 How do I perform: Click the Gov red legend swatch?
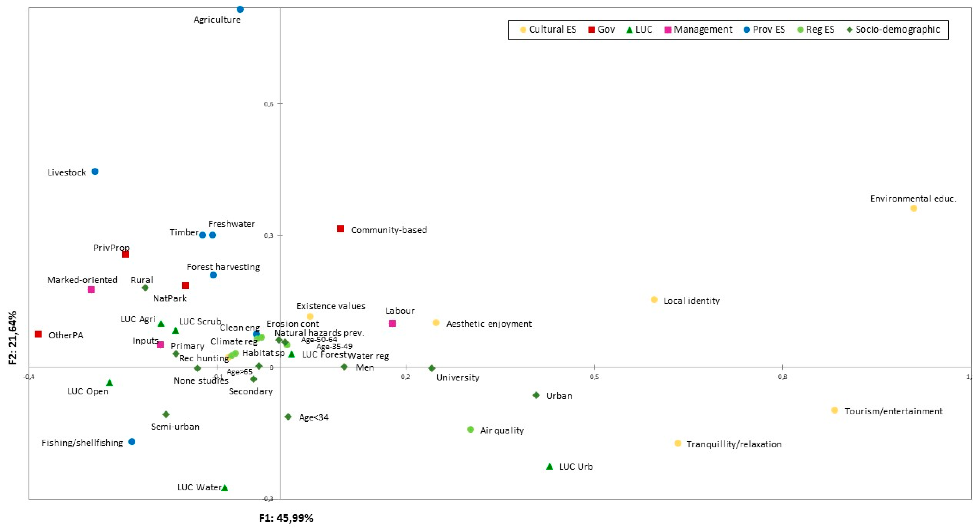tap(592, 30)
